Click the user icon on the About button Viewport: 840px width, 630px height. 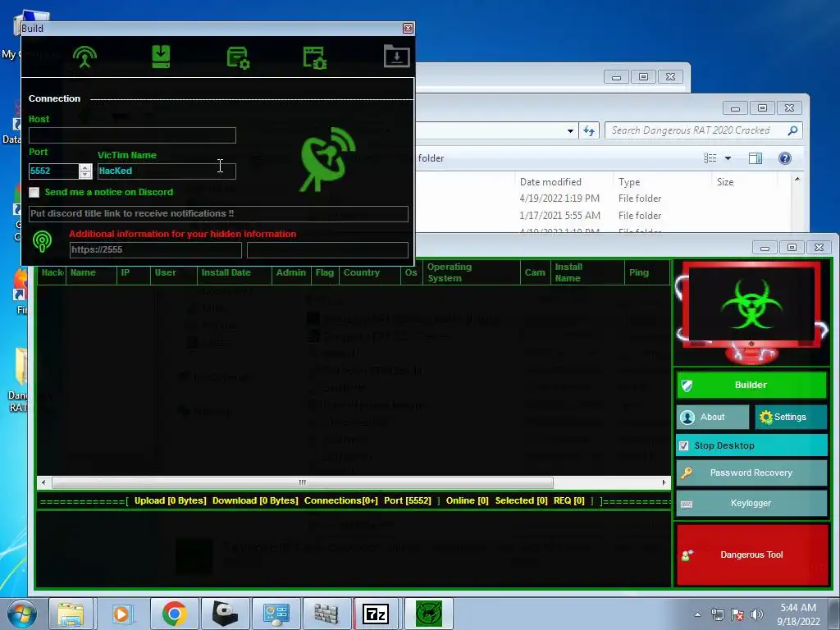pos(687,418)
